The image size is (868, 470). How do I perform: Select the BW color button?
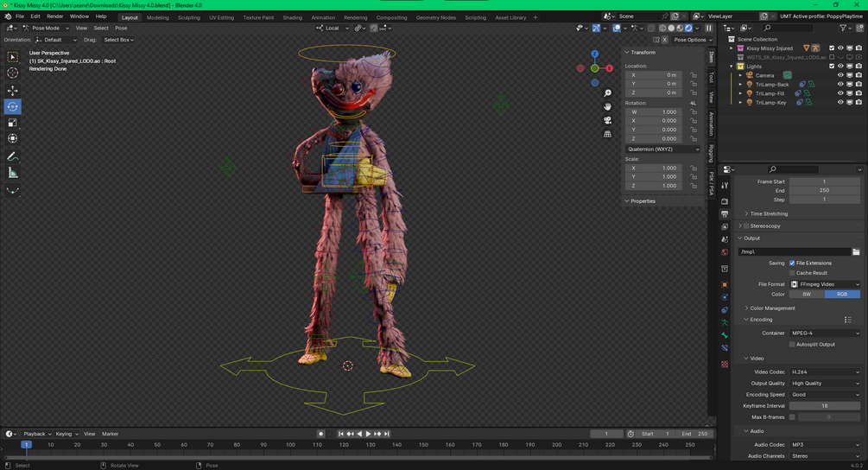click(807, 294)
